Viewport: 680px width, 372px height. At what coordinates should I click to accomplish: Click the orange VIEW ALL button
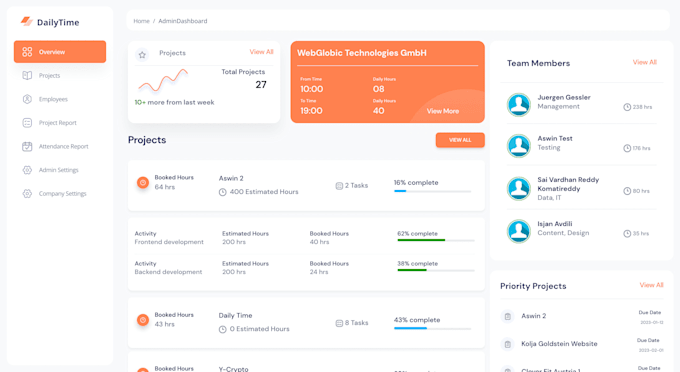460,140
